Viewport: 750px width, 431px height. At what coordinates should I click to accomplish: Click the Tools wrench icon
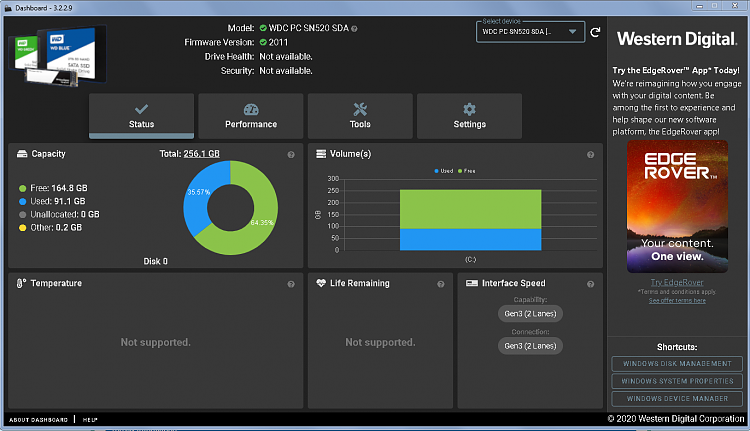click(x=360, y=110)
